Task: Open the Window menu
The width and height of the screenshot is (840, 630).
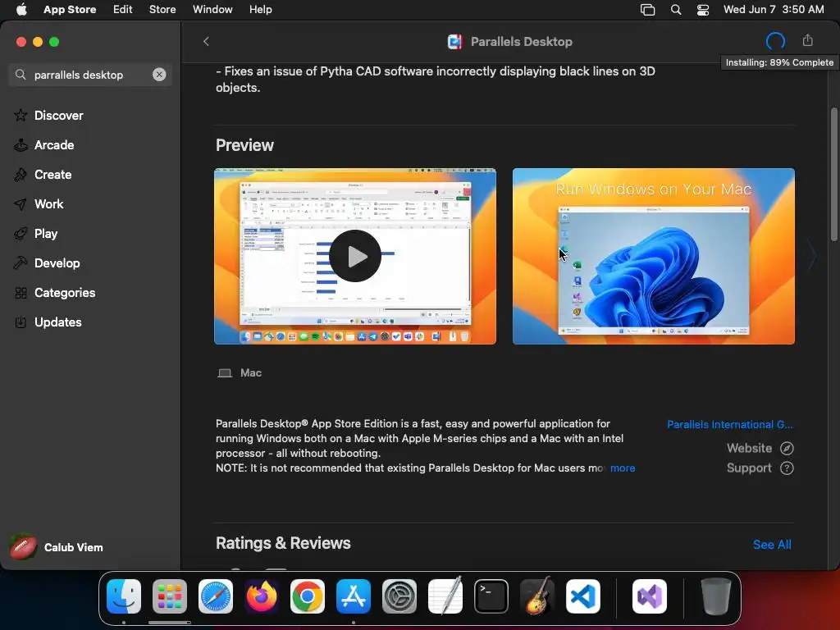Action: click(212, 10)
